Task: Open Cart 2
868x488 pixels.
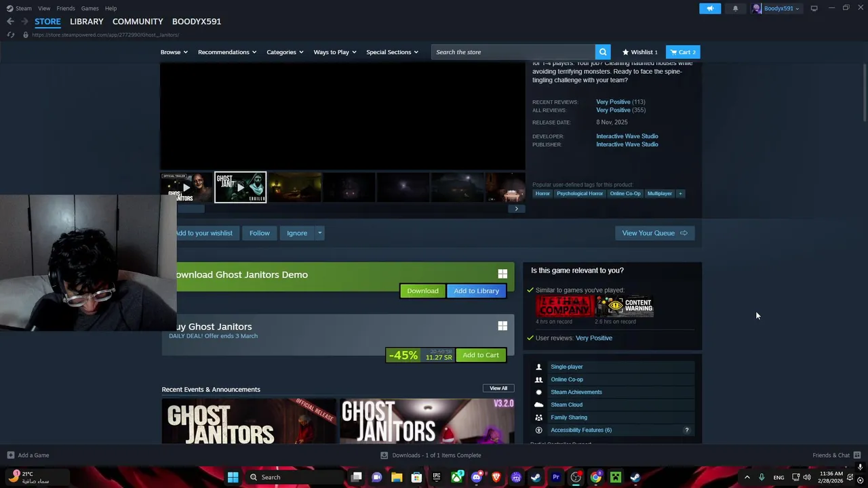Action: pyautogui.click(x=683, y=52)
